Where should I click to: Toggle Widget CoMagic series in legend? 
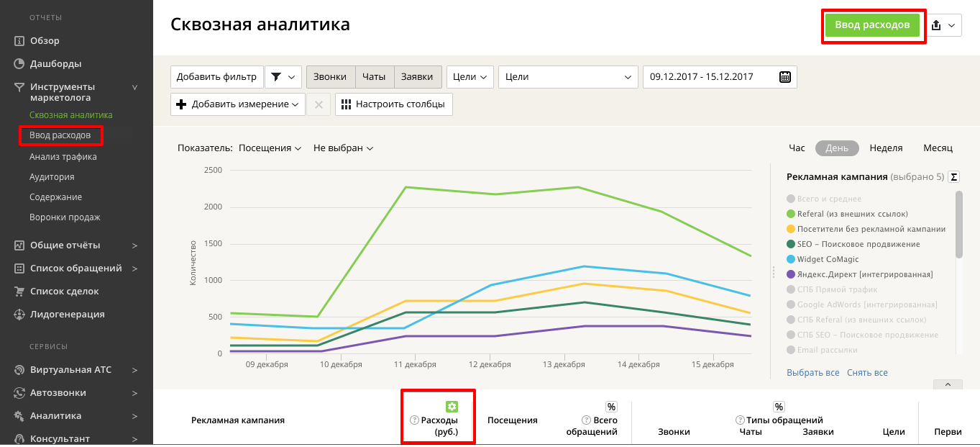click(828, 259)
